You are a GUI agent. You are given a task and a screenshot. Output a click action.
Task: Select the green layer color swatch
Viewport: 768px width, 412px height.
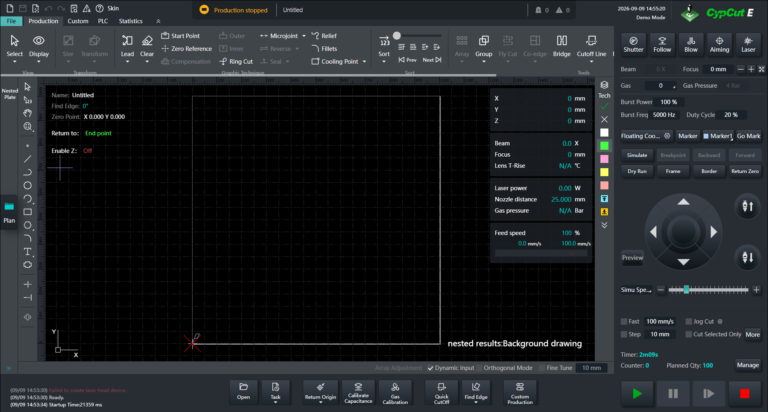click(604, 146)
